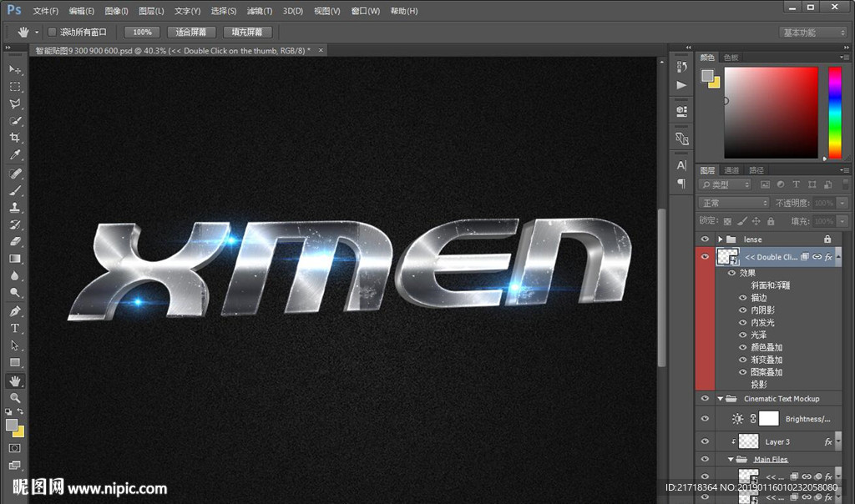
Task: Click the 填充屏幕 button
Action: point(247,32)
